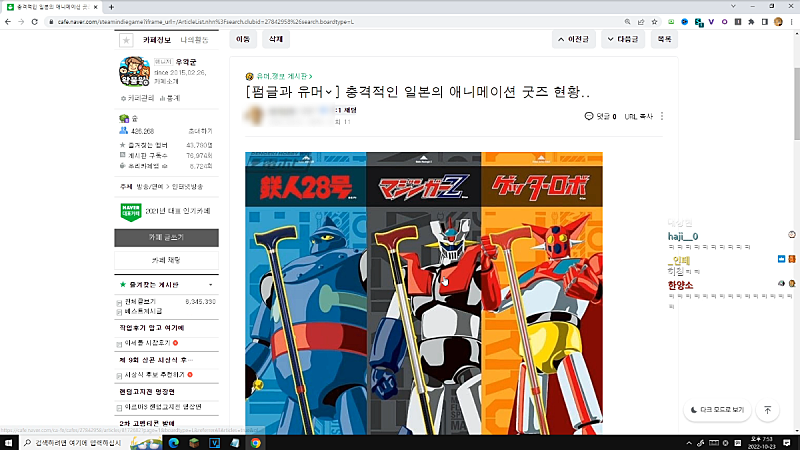800x450 pixels.
Task: Go to next post with 다음글
Action: click(623, 39)
